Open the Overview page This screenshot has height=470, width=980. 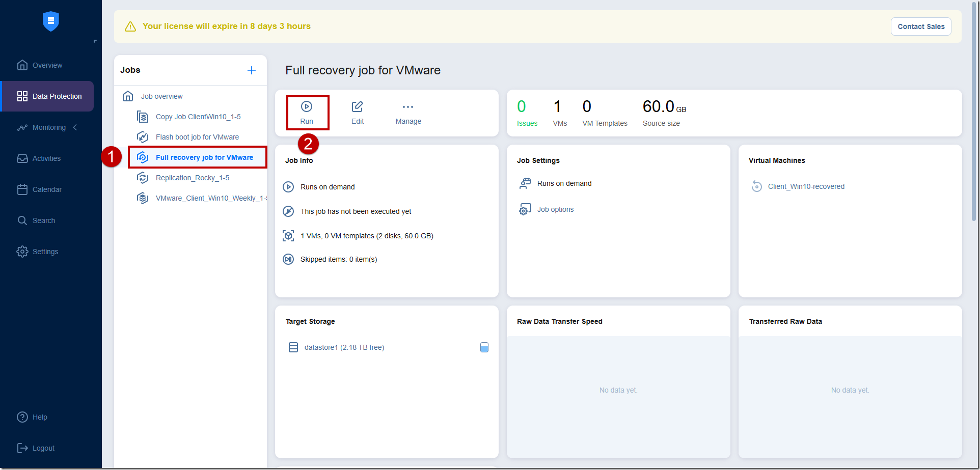(47, 65)
